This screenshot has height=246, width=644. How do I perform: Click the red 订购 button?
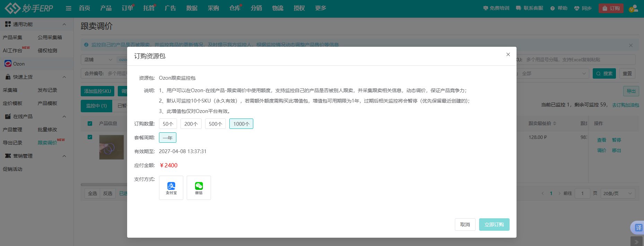(611, 8)
